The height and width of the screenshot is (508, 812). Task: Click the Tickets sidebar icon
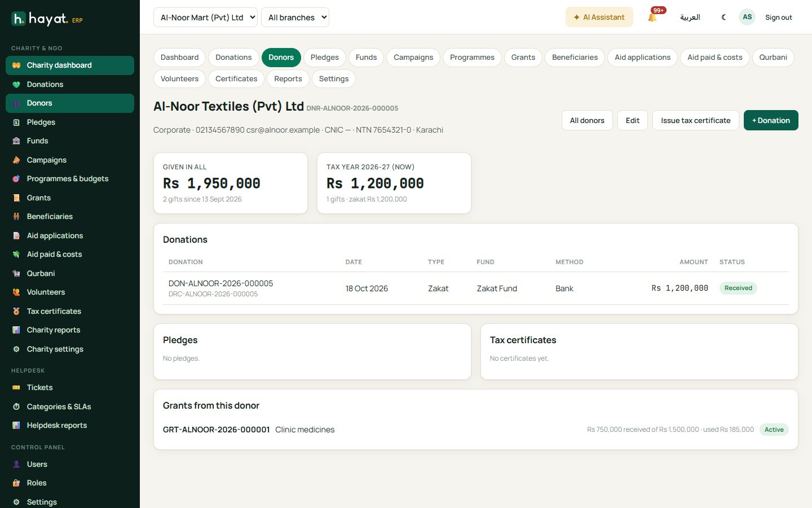pyautogui.click(x=16, y=388)
